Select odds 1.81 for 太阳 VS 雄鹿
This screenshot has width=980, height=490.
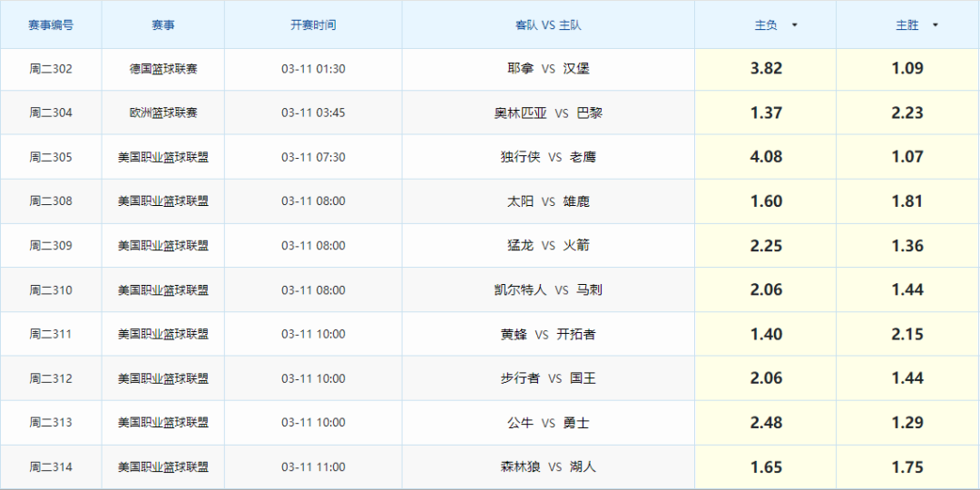(908, 201)
